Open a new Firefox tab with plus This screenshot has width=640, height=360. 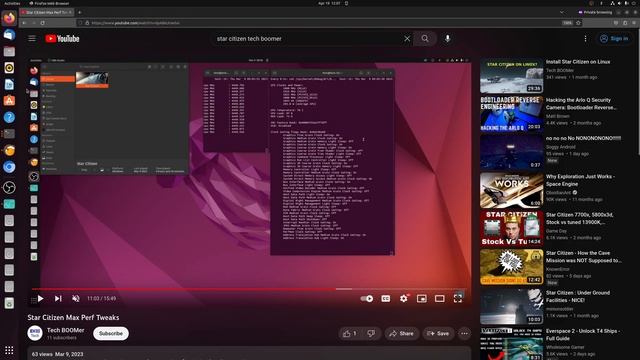tap(80, 12)
